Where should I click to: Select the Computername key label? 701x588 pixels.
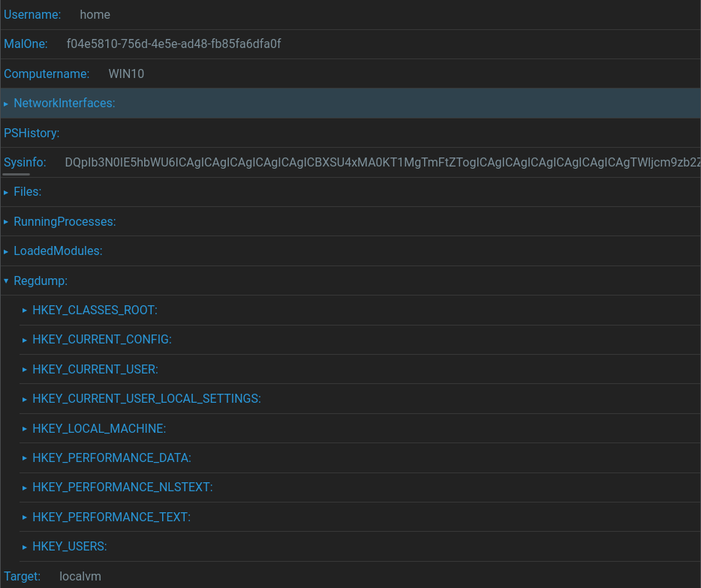[x=47, y=73]
